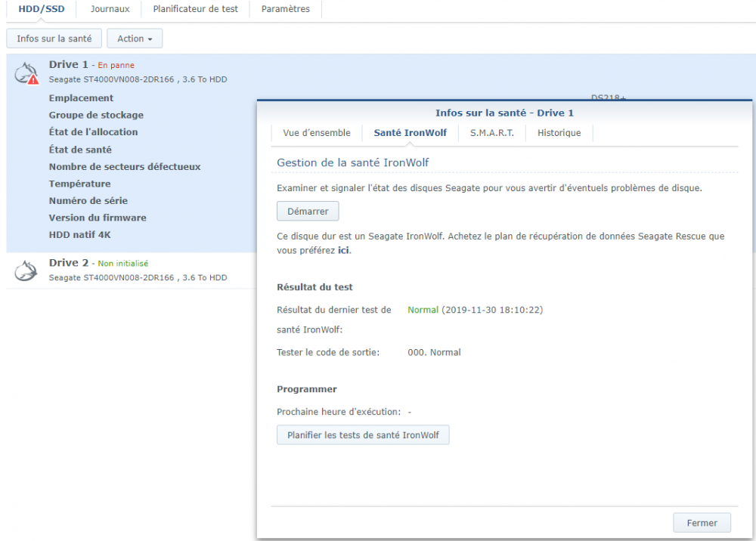Viewport: 756px width, 541px height.
Task: Go to the Paramètres tab
Action: click(286, 8)
